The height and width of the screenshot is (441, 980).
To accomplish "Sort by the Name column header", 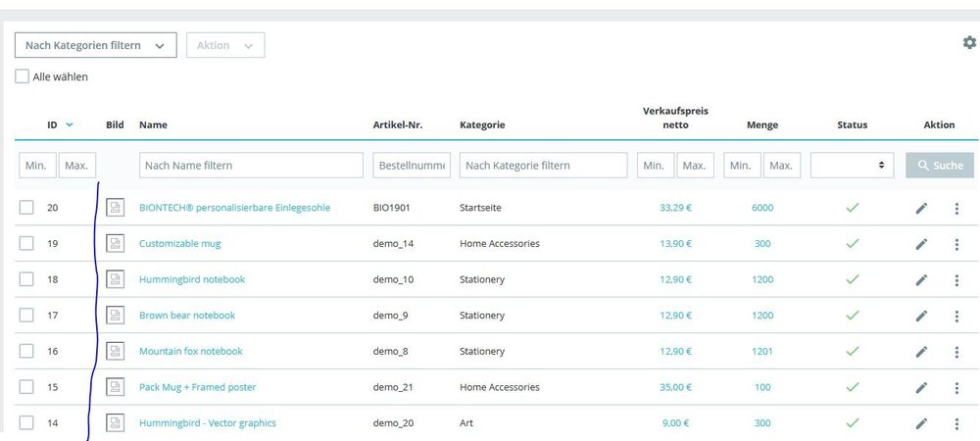I will [153, 125].
